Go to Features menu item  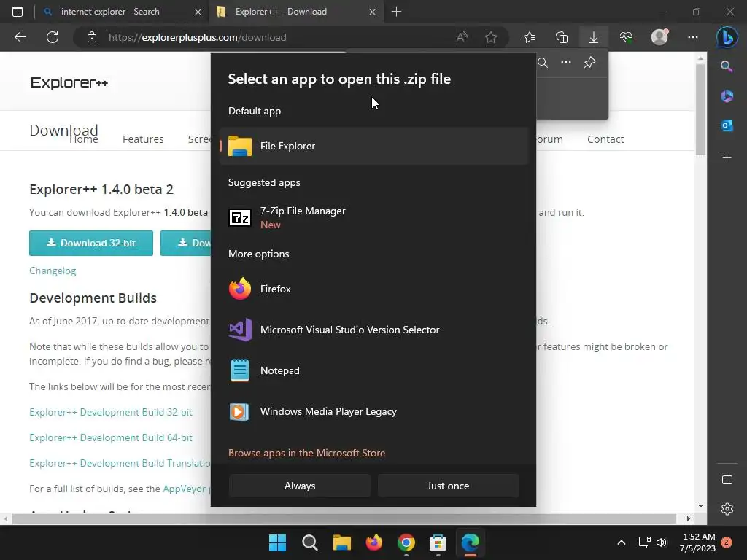pyautogui.click(x=143, y=139)
